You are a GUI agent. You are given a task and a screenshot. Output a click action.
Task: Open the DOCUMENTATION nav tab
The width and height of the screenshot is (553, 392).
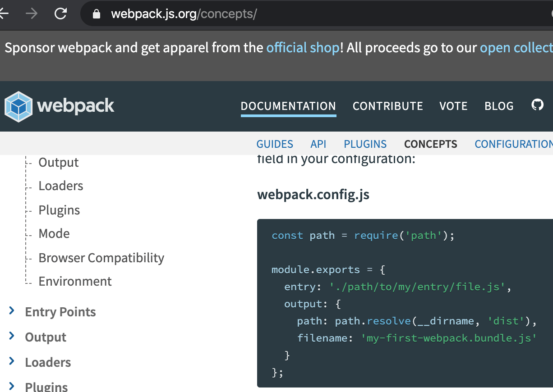(x=288, y=106)
